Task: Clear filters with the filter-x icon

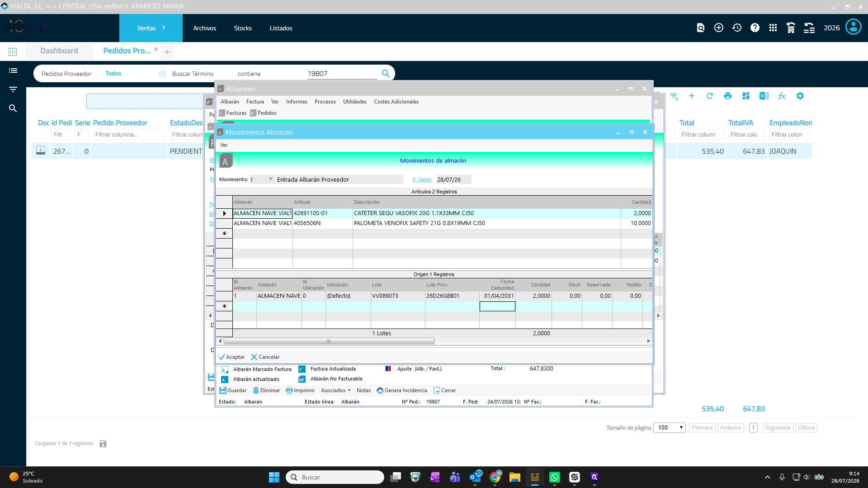Action: tap(674, 96)
